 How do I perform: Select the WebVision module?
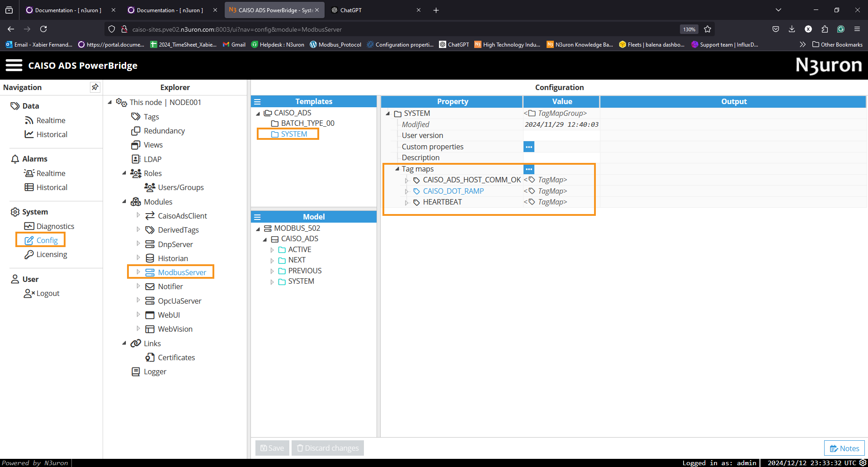click(169, 329)
